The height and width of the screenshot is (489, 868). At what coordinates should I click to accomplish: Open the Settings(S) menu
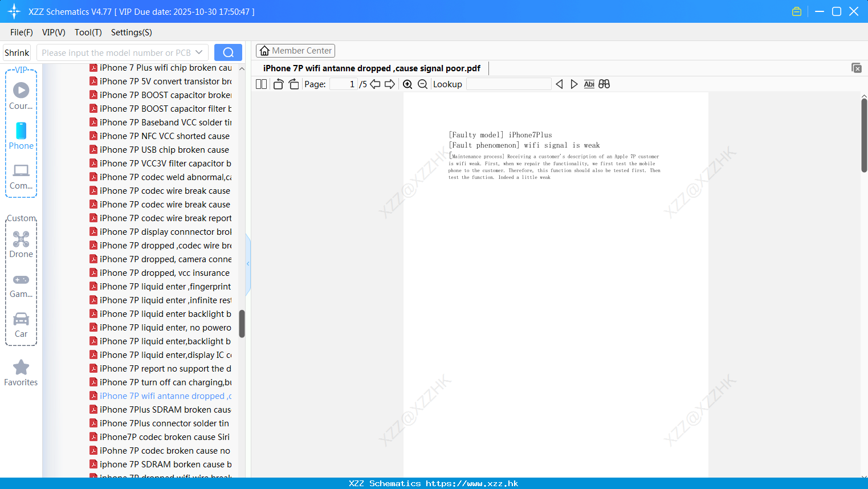coord(132,32)
